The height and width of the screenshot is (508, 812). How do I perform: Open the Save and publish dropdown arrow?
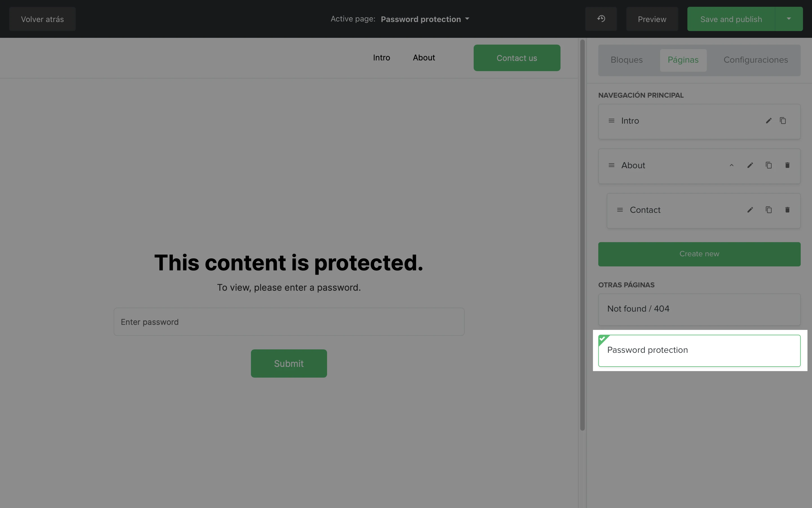pyautogui.click(x=789, y=19)
